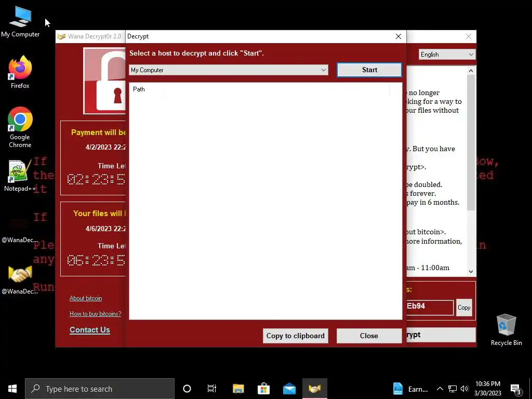
Task: Open File Explorer from taskbar
Action: 238,389
